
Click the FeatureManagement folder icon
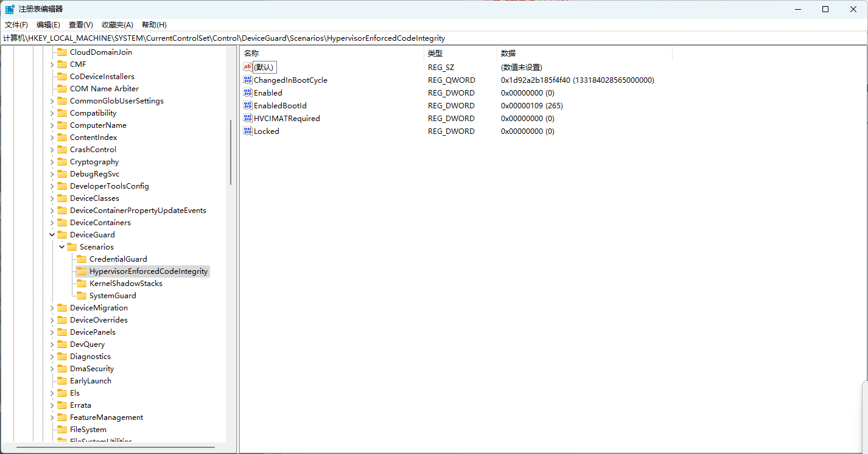(x=62, y=417)
